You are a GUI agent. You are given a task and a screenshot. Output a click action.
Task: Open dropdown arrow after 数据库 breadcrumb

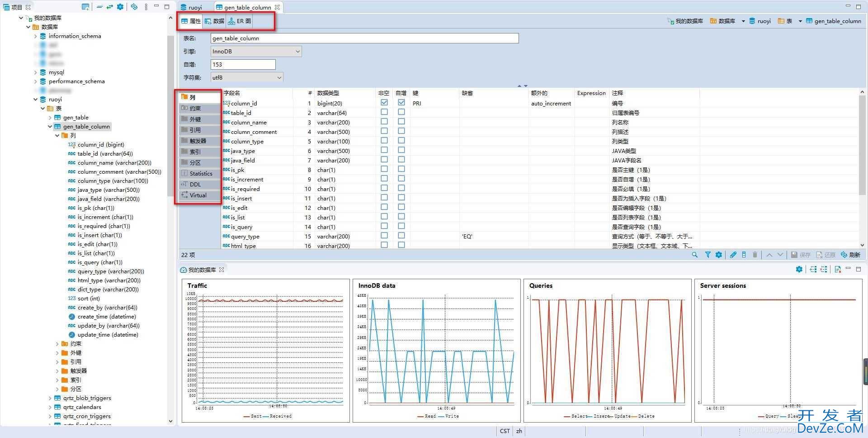(x=743, y=21)
